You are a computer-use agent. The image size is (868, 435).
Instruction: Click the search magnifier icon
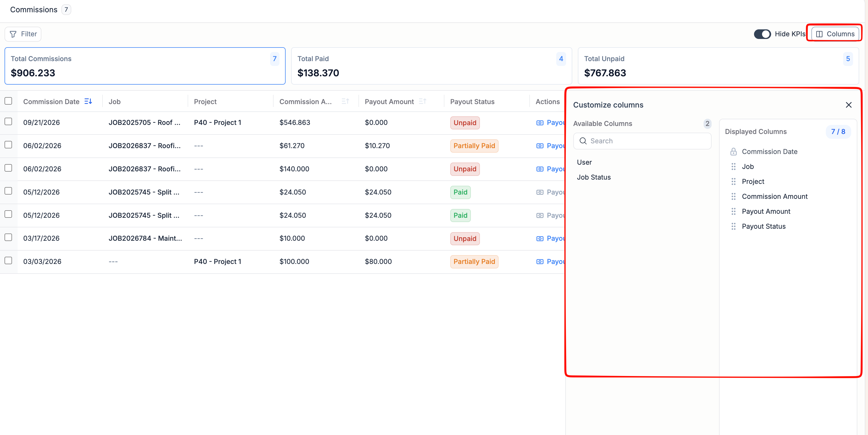click(x=583, y=141)
